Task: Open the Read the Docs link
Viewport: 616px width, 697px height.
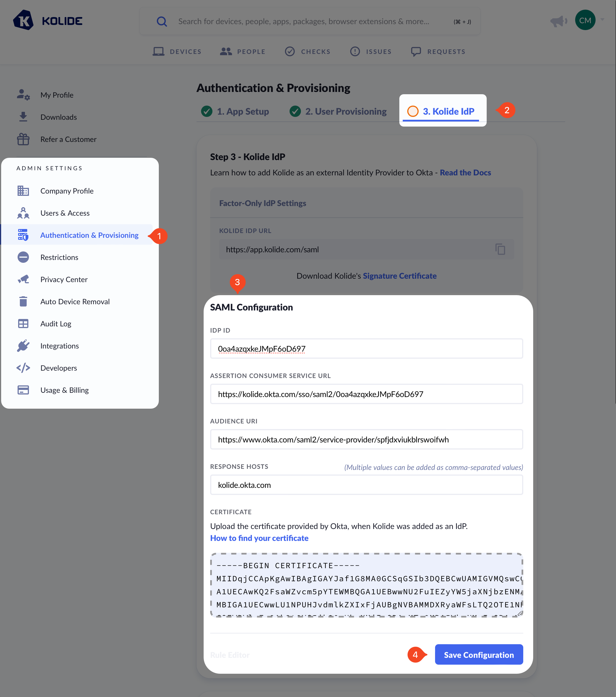Action: tap(465, 173)
